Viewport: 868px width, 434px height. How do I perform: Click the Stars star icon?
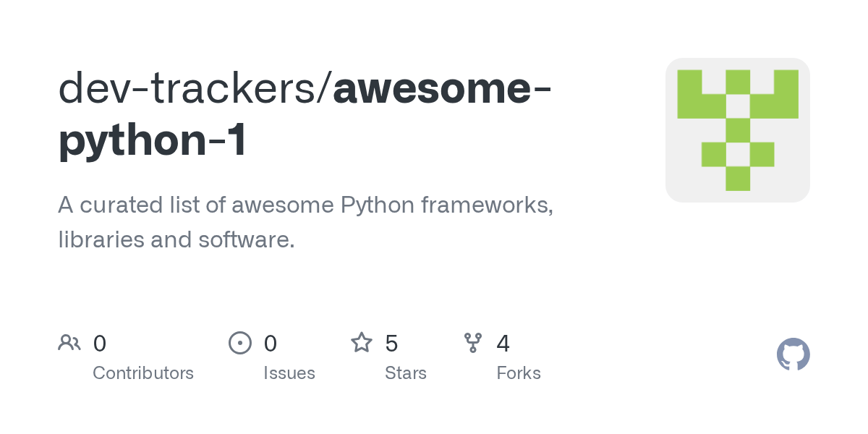(362, 342)
